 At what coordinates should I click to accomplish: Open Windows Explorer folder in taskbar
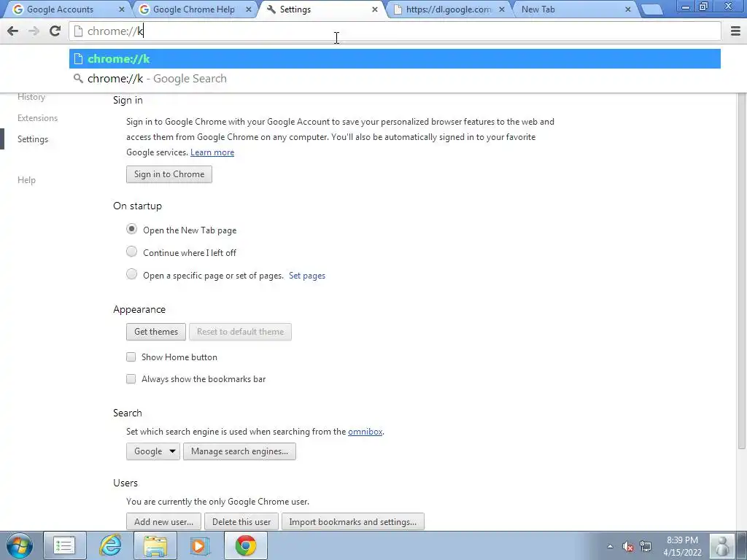[x=155, y=545]
